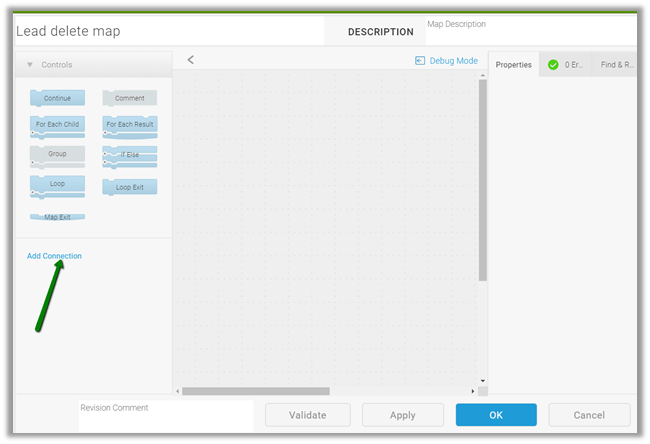The height and width of the screenshot is (444, 650).
Task: Click the Add Connection link
Action: pyautogui.click(x=54, y=256)
